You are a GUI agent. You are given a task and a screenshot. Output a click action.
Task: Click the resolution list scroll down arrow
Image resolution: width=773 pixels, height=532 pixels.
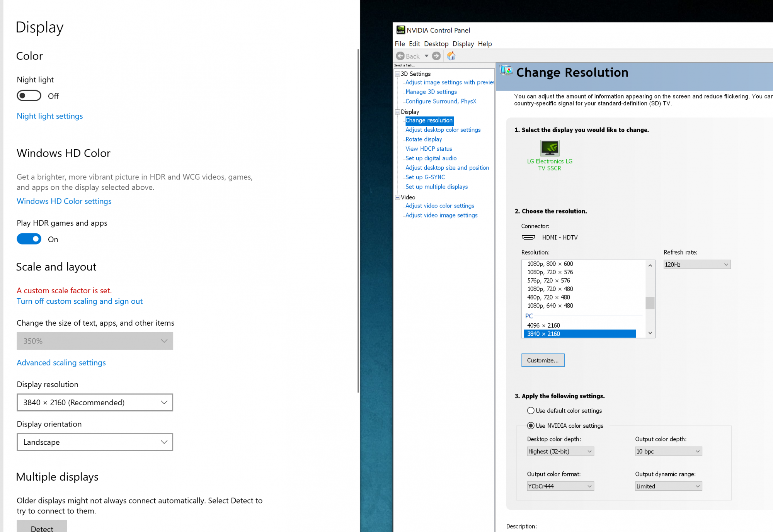[x=650, y=333]
